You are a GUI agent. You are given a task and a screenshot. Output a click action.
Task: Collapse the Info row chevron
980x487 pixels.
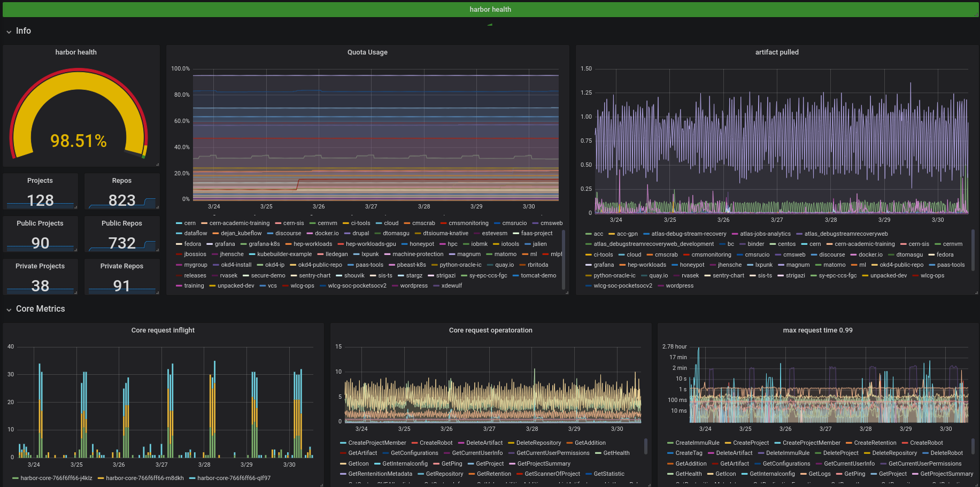tap(9, 32)
